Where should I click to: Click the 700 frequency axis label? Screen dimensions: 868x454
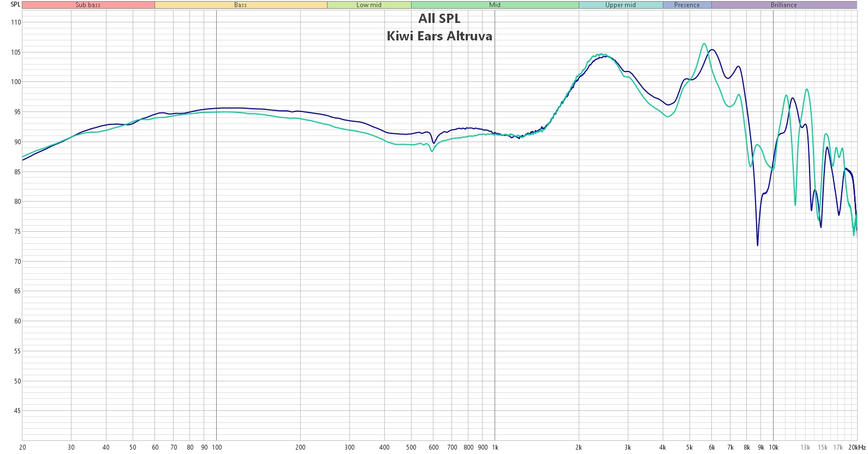(x=452, y=447)
